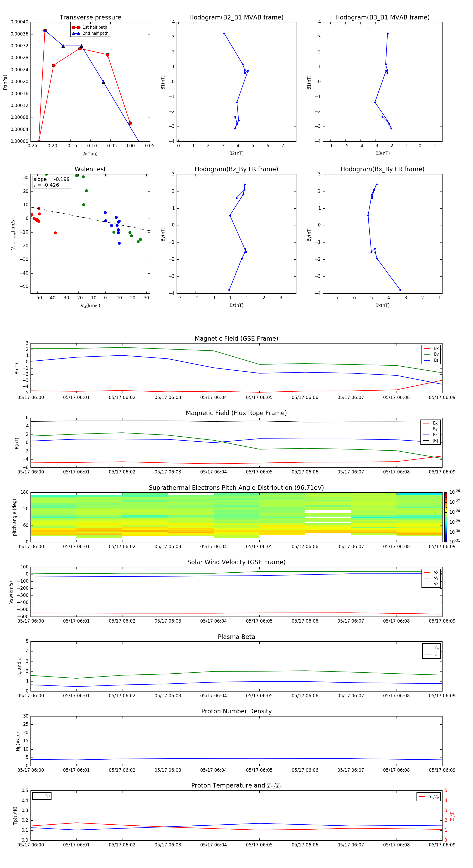Click the pitch angle colorbar scale
This screenshot has width=473, height=868.
[x=446, y=517]
